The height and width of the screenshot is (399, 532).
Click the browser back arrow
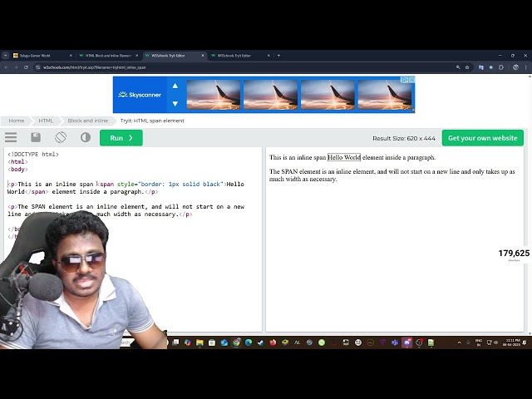6,67
